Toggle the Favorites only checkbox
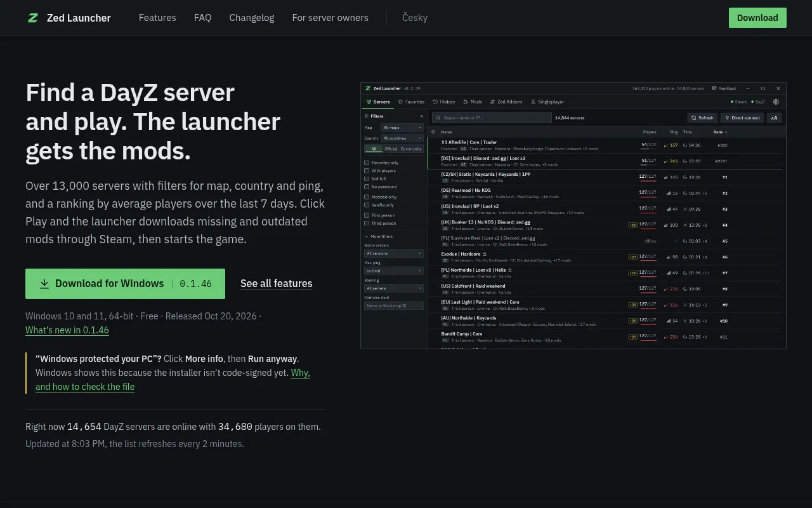Screen dimensions: 812x508 (367, 163)
